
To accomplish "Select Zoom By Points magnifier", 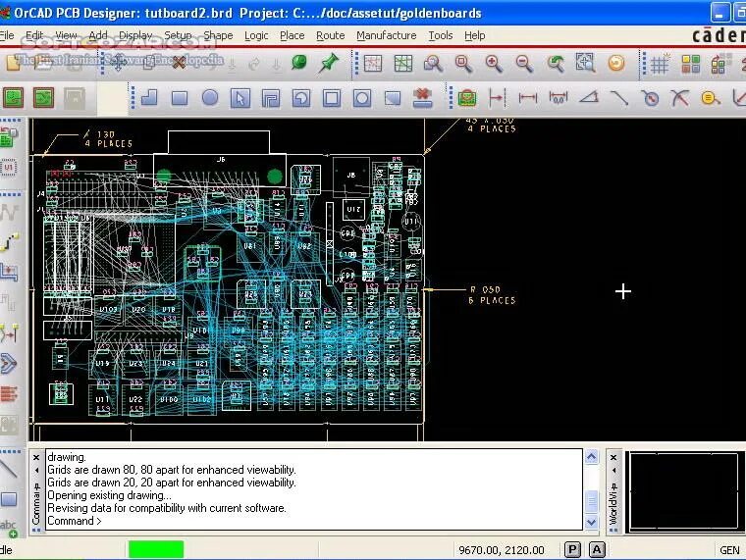I will [433, 63].
